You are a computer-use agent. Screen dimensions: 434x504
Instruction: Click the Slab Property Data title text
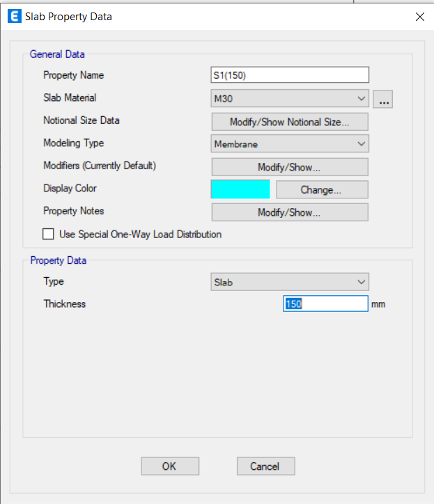coord(68,17)
